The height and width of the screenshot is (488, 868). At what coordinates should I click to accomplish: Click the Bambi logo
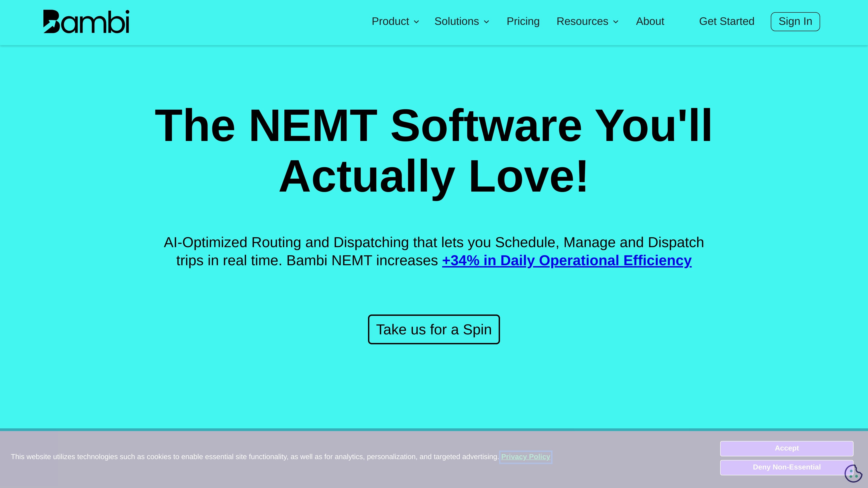click(x=86, y=21)
